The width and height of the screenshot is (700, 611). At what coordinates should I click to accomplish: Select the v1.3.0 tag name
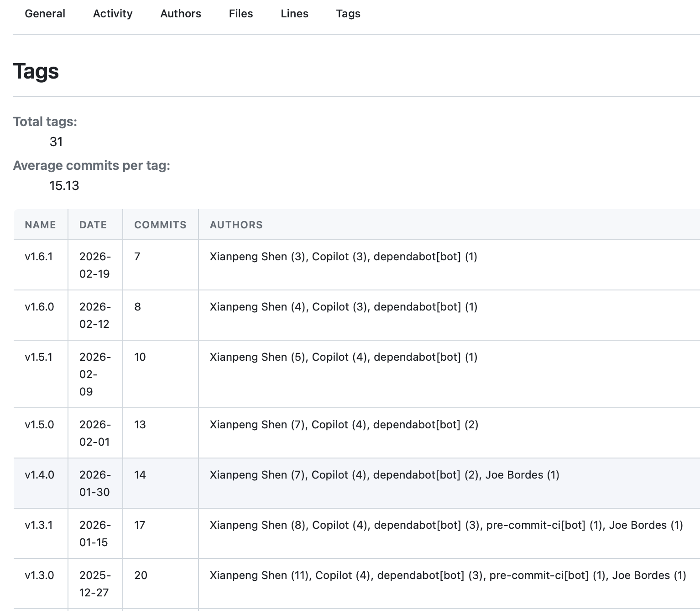point(39,575)
